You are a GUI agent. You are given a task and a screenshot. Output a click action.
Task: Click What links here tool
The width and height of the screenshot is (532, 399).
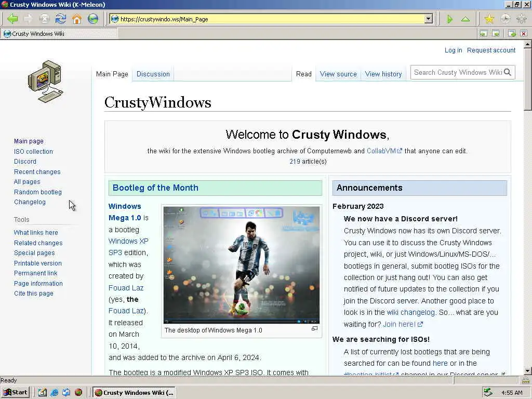[36, 232]
